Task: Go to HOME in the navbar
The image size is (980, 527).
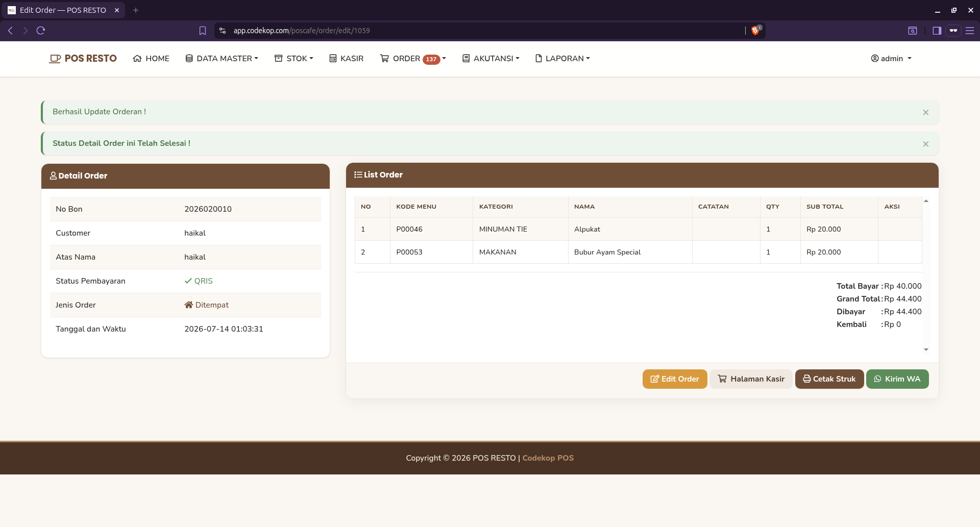Action: pos(151,59)
